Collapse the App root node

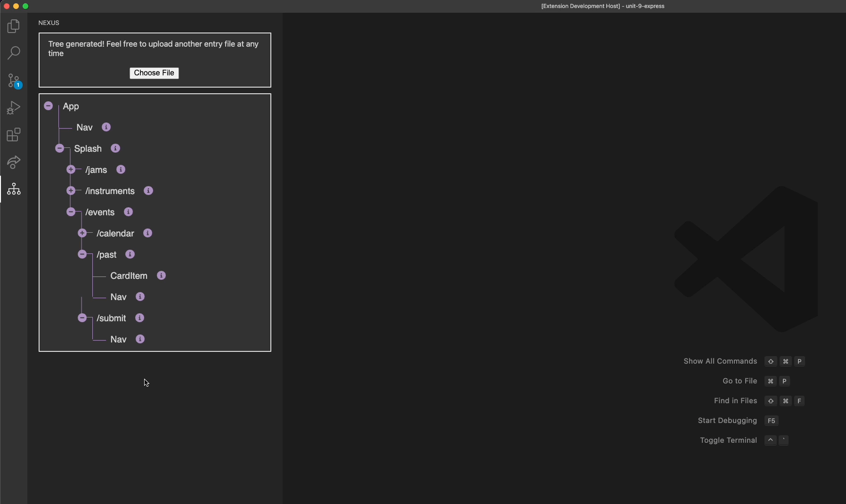coord(49,106)
